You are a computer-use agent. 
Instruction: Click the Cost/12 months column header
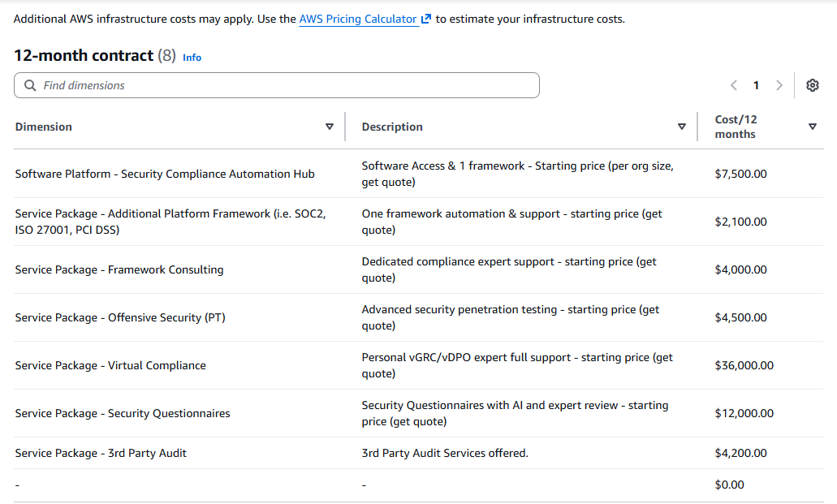pos(736,127)
